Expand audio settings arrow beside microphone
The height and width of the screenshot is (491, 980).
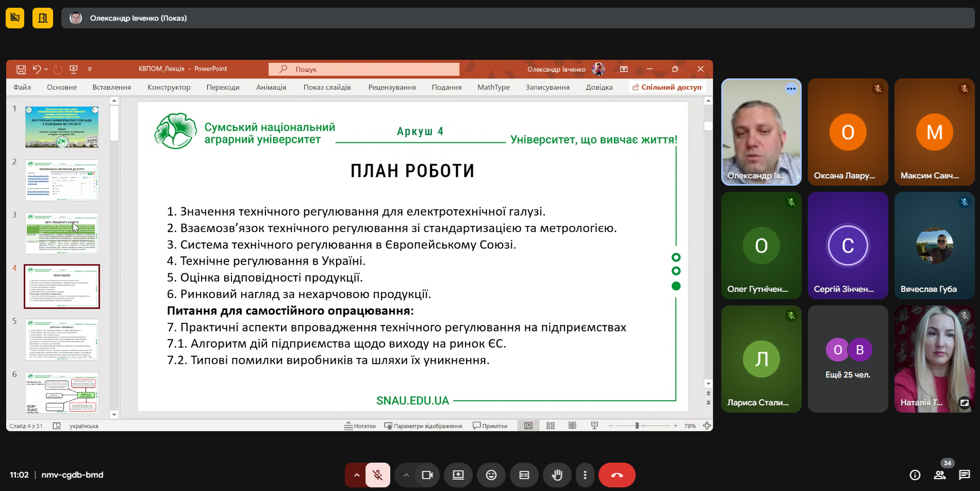coord(356,475)
